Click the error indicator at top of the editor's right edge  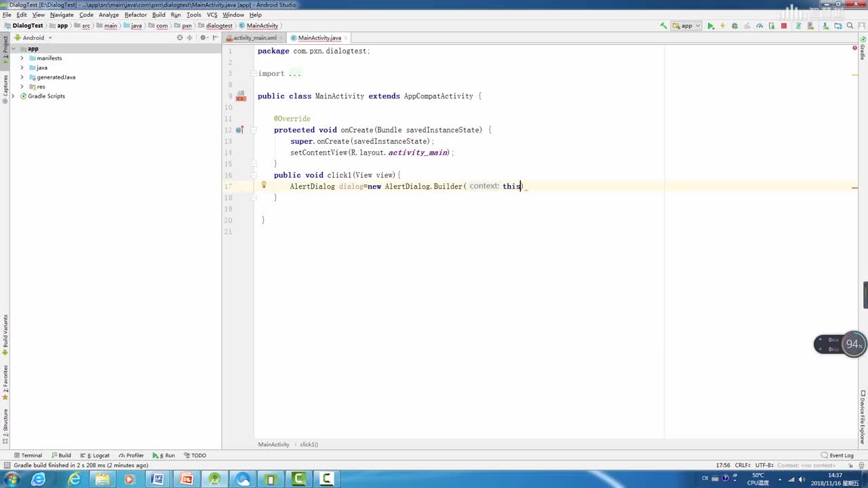tap(854, 48)
